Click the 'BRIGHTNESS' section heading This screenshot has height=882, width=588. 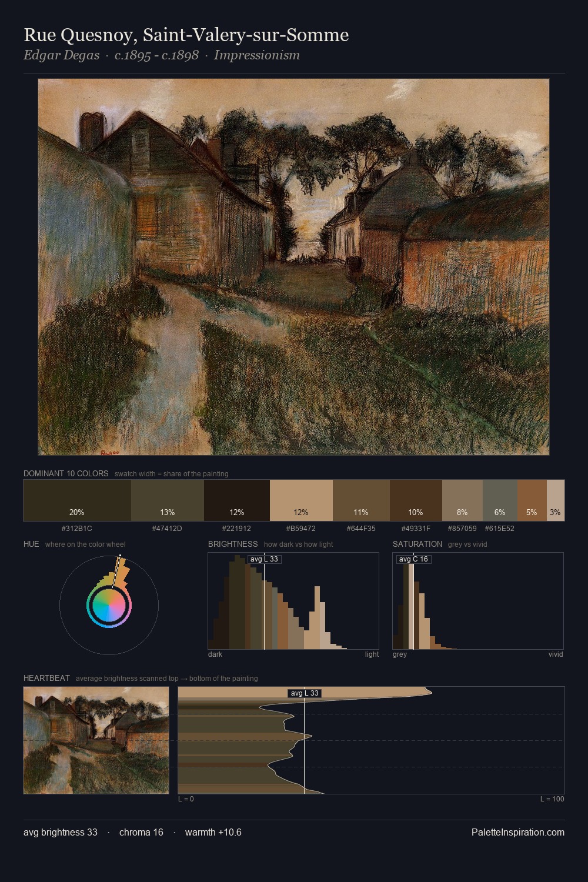point(233,544)
